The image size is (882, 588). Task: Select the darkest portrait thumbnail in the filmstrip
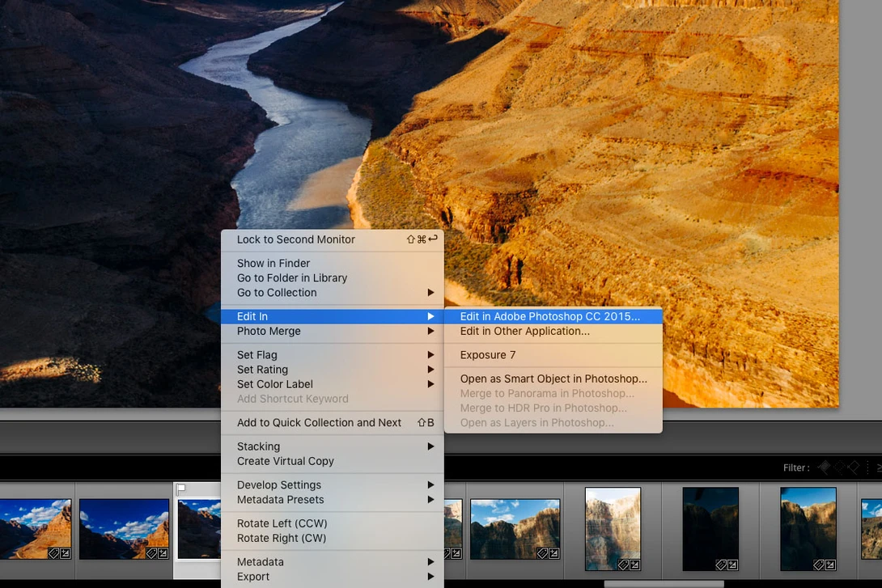pyautogui.click(x=710, y=529)
